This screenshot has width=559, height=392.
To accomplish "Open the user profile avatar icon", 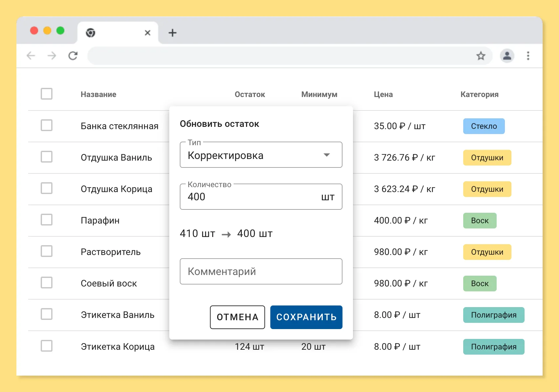I will click(x=507, y=56).
